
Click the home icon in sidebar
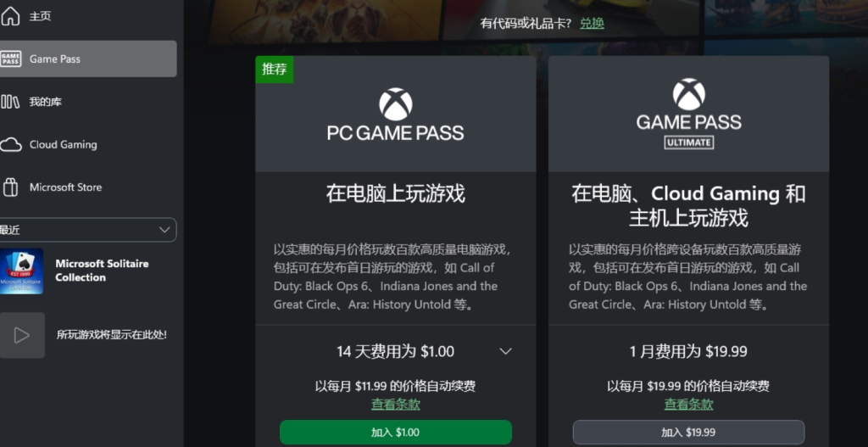10,16
